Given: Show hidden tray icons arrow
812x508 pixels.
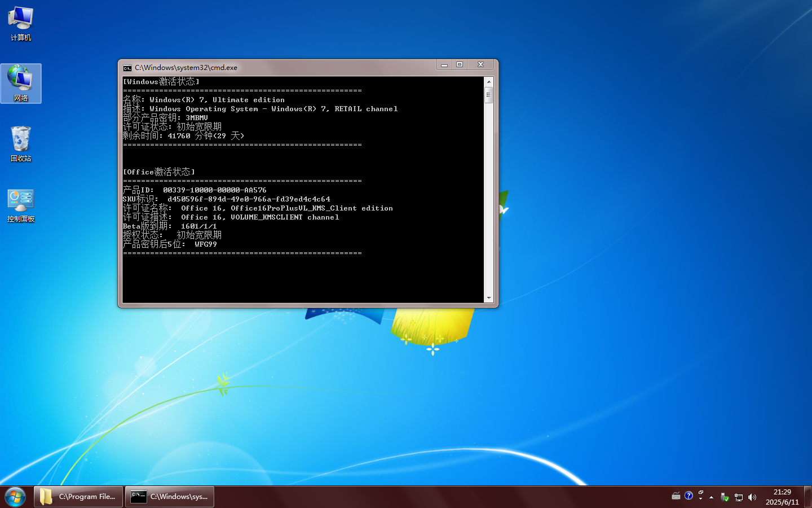Looking at the screenshot, I should (711, 497).
